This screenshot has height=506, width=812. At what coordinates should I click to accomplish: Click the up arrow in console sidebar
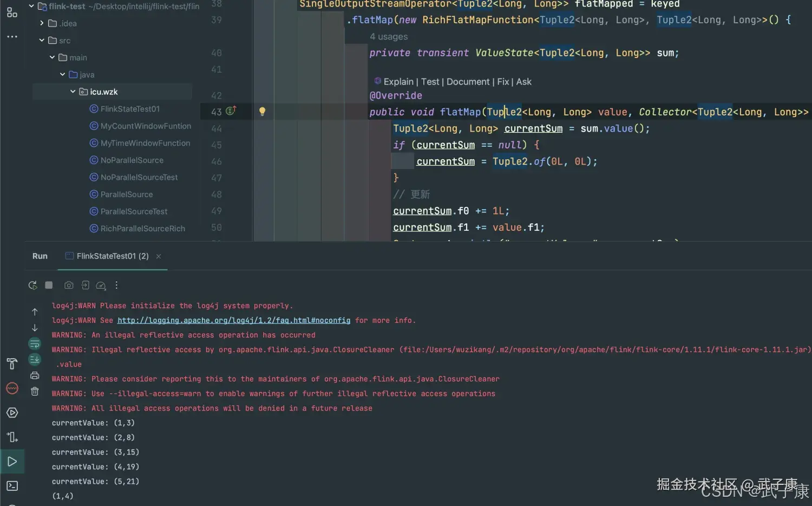[35, 312]
